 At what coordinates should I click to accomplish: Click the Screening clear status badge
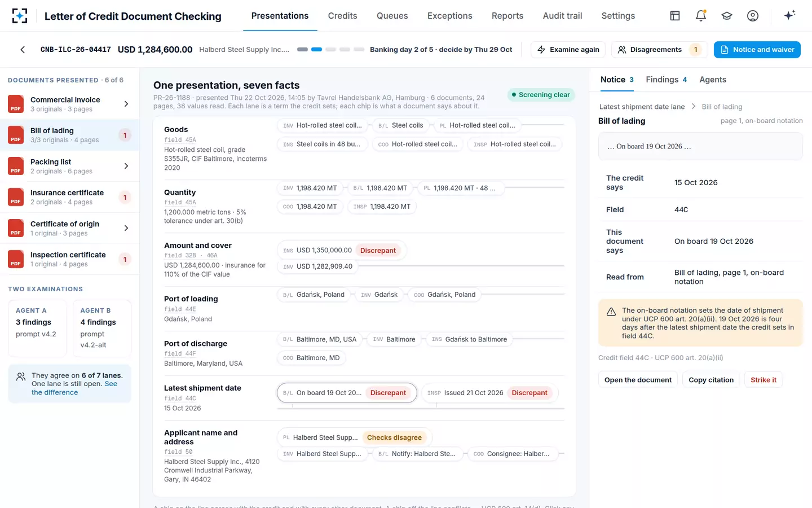coord(541,95)
